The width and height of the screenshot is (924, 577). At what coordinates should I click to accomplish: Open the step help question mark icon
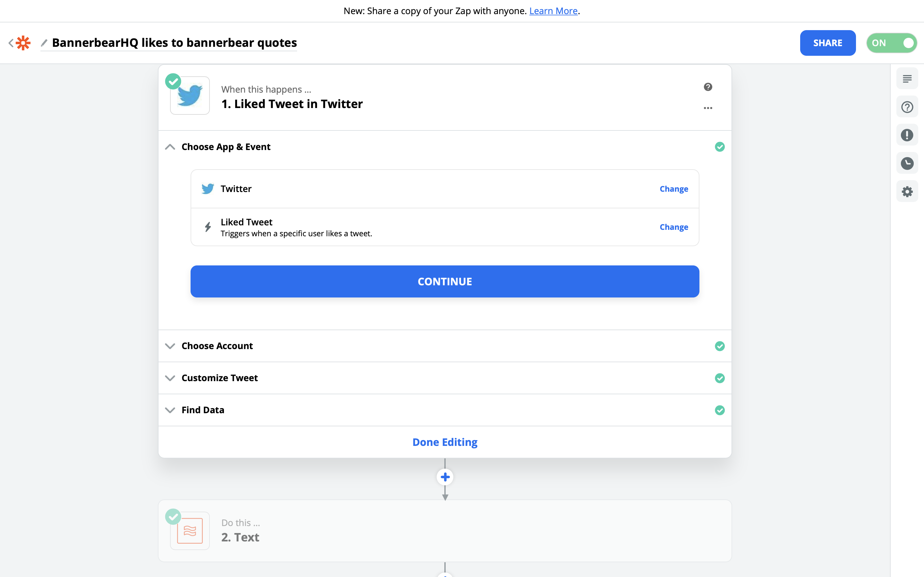click(x=707, y=87)
